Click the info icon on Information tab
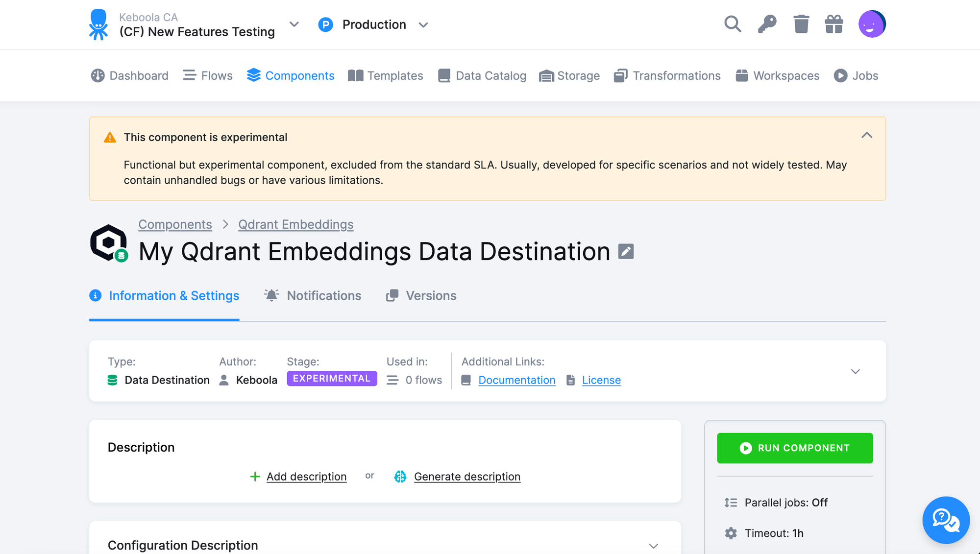Viewport: 980px width, 554px height. tap(95, 295)
